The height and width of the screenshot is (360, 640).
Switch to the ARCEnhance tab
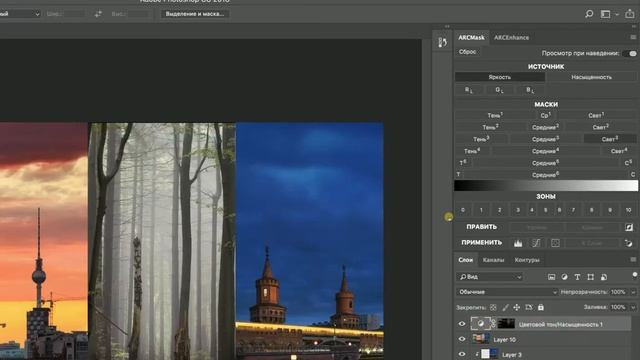click(511, 38)
